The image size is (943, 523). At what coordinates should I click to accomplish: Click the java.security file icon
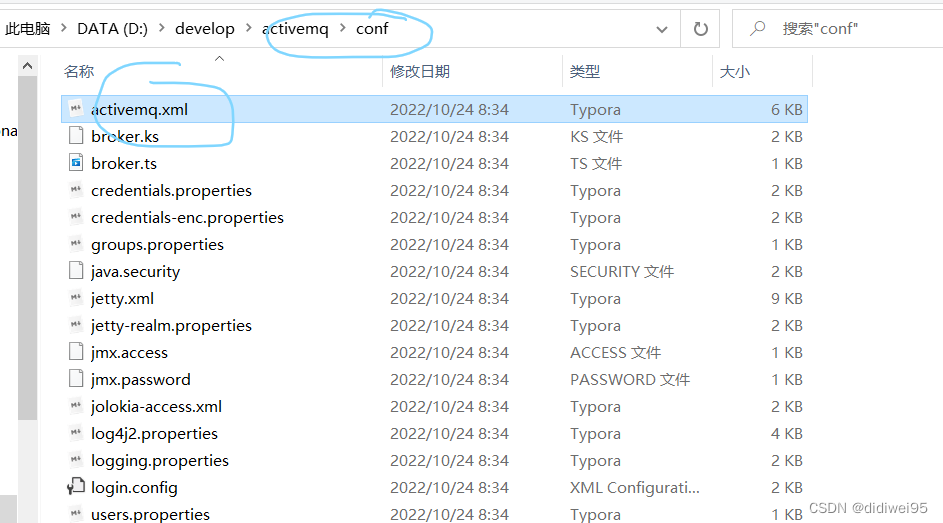tap(76, 271)
